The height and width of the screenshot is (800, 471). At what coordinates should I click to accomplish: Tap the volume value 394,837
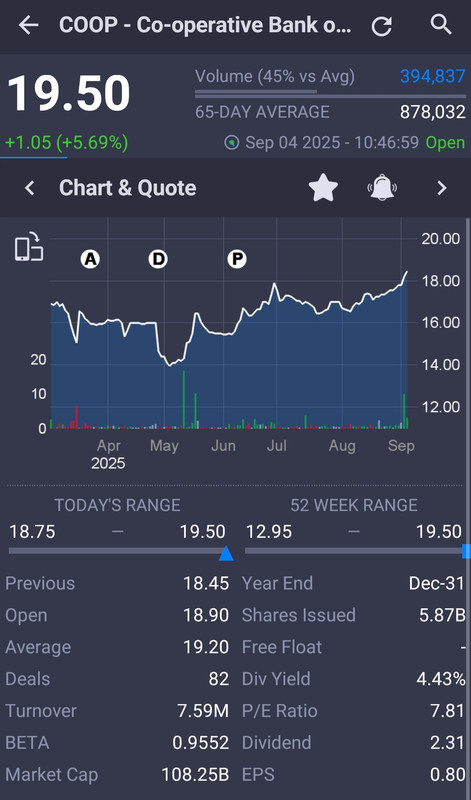433,77
